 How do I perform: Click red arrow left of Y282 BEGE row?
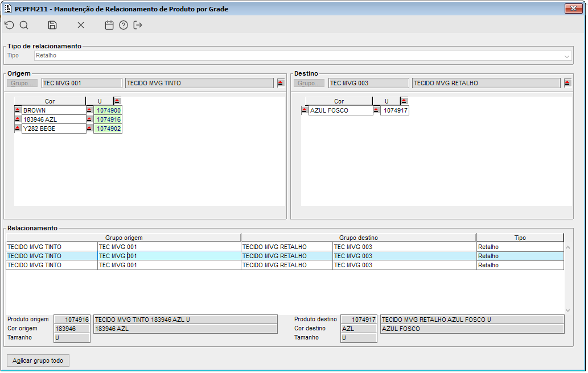(18, 128)
